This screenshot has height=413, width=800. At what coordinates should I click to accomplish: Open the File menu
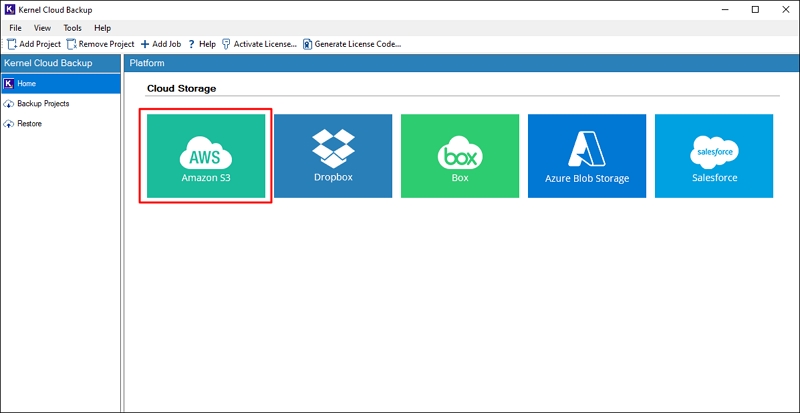[15, 28]
